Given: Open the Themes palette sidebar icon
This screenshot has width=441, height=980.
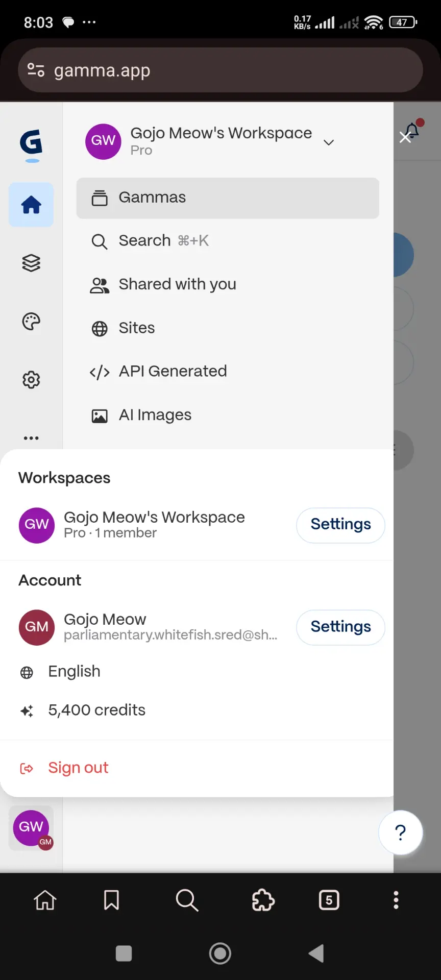Looking at the screenshot, I should click(x=31, y=322).
